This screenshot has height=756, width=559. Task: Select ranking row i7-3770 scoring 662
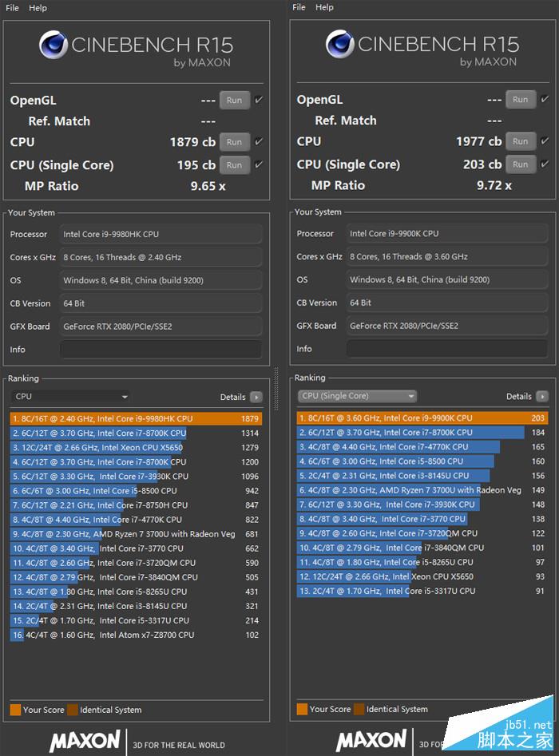[x=136, y=548]
